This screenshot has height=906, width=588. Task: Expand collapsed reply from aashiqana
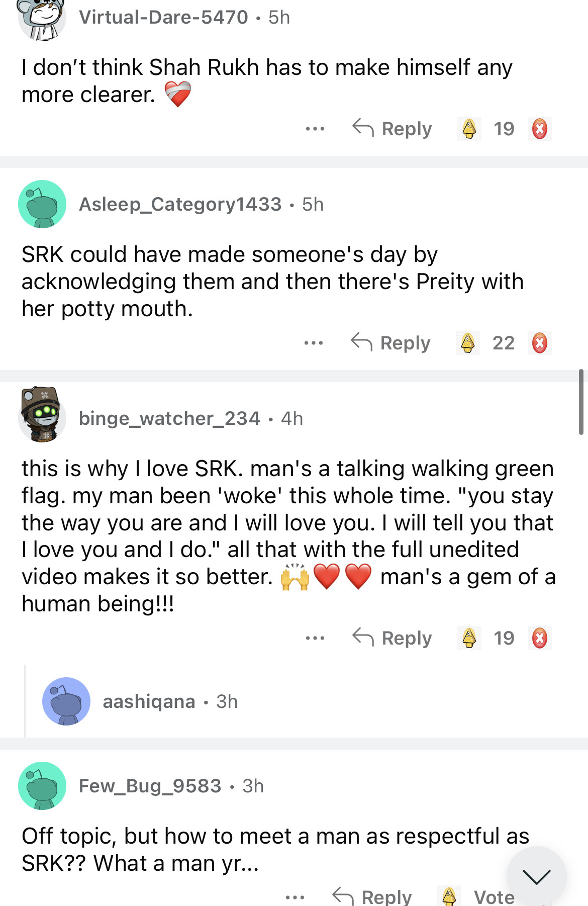click(x=149, y=701)
